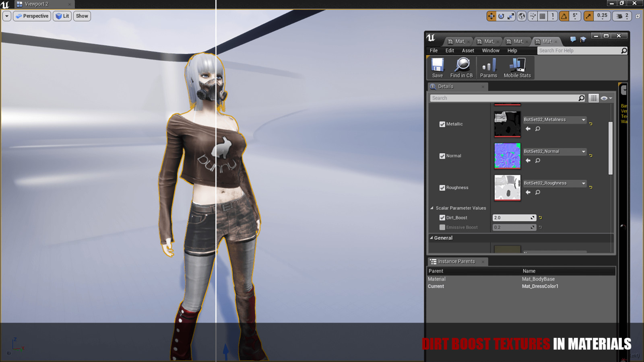
Task: Uncheck the Normal parameter checkbox
Action: 442,156
